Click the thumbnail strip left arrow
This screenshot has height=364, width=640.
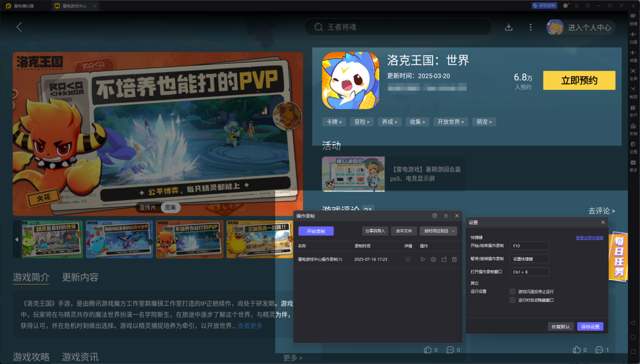17,239
